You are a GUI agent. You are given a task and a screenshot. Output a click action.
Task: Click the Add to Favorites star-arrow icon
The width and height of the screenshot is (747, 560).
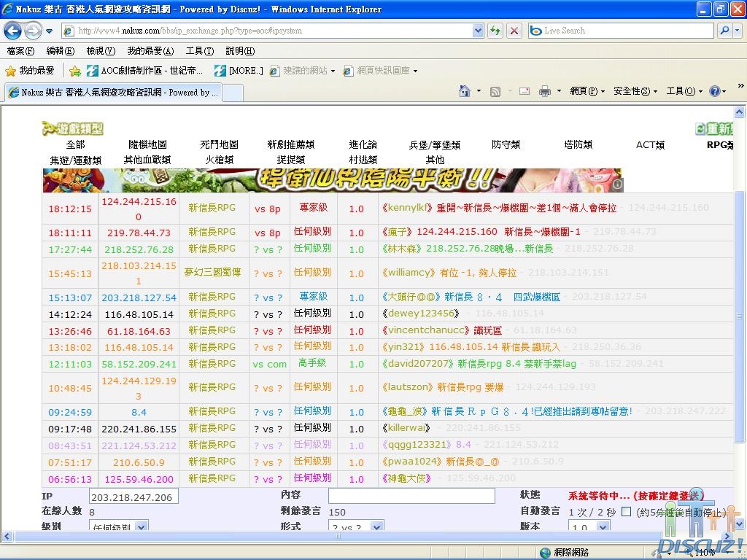75,71
